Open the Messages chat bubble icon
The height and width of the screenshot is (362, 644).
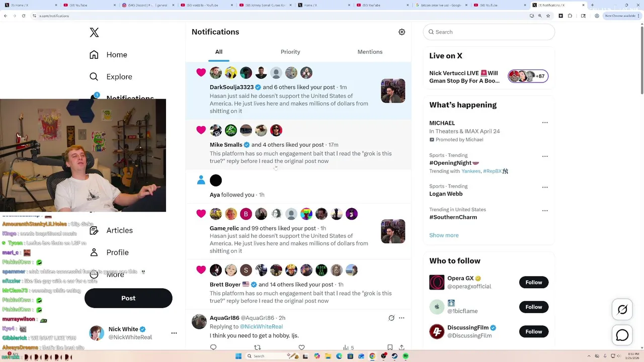(x=622, y=335)
